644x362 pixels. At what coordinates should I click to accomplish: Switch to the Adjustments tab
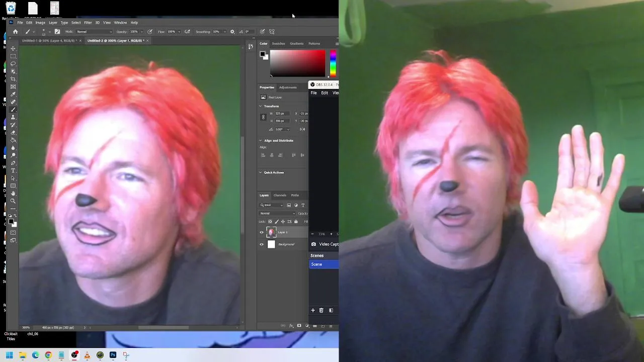(288, 87)
